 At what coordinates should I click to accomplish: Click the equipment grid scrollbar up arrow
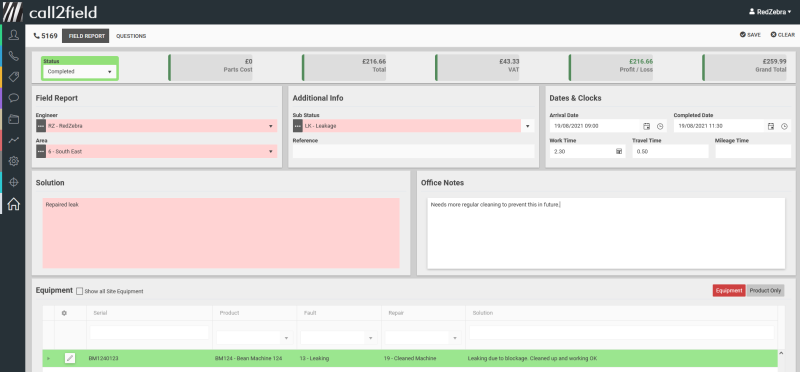(x=781, y=353)
